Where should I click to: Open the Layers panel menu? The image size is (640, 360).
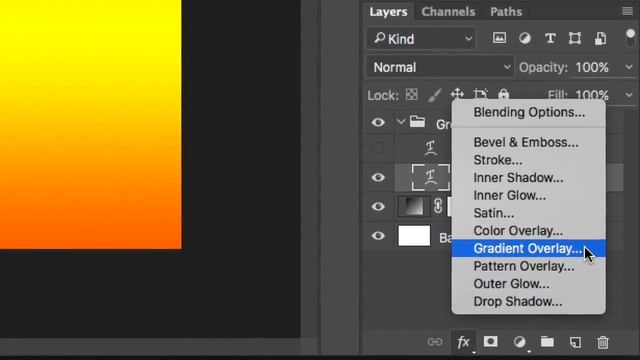coord(627,11)
